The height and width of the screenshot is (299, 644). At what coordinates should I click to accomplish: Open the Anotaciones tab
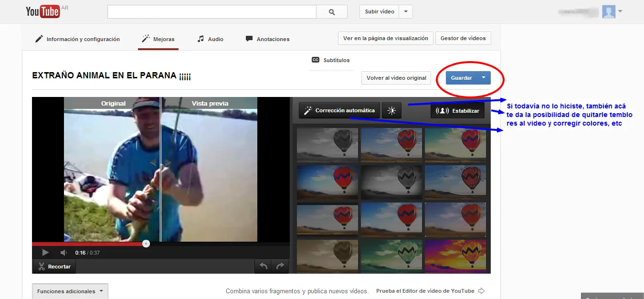(x=267, y=39)
